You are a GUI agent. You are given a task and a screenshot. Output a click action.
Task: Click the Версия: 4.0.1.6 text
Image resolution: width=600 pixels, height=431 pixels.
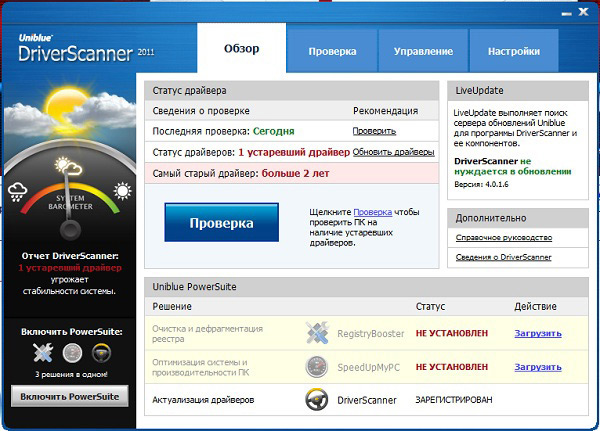point(481,184)
